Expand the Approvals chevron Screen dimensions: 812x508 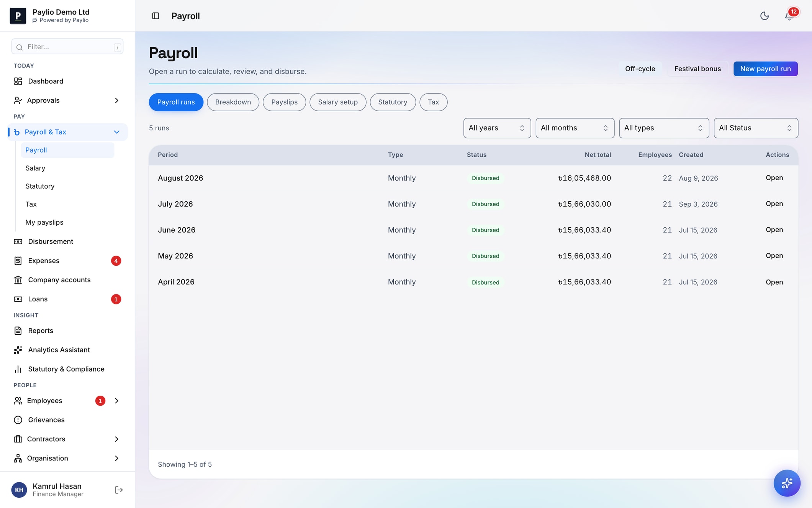pyautogui.click(x=116, y=100)
